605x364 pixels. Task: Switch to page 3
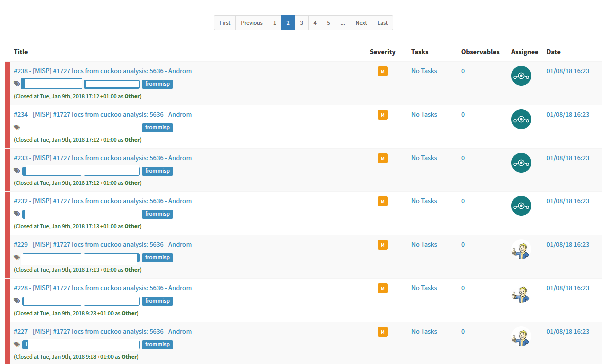pyautogui.click(x=301, y=23)
